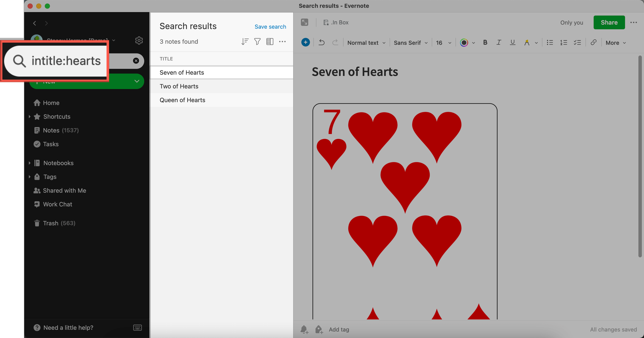Toggle bold formatting
Viewport: 644px width, 338px height.
pyautogui.click(x=485, y=42)
